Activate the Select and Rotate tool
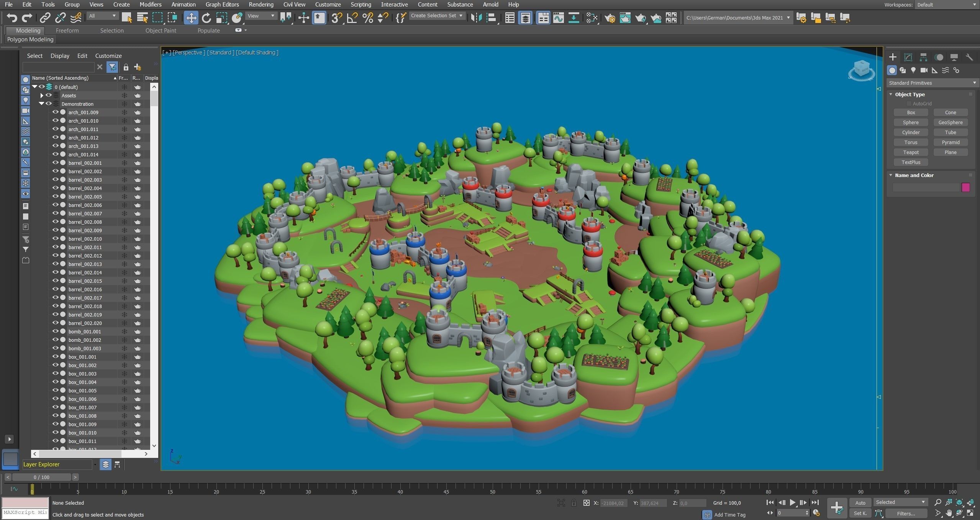The image size is (980, 520). click(x=206, y=18)
